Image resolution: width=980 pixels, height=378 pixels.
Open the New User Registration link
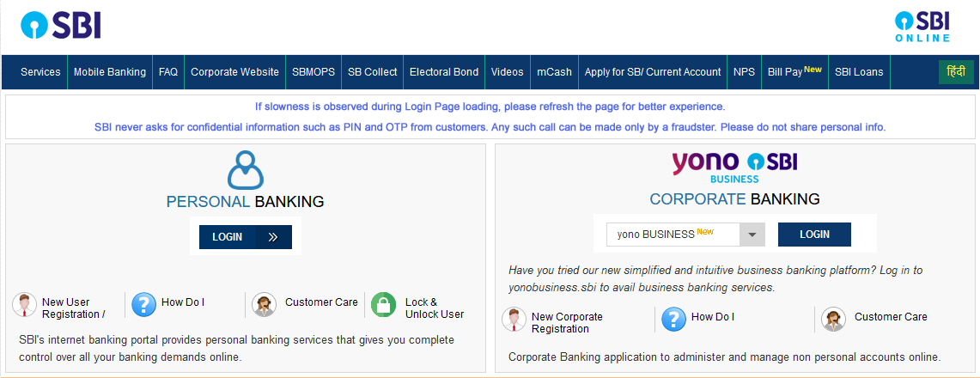(x=74, y=308)
